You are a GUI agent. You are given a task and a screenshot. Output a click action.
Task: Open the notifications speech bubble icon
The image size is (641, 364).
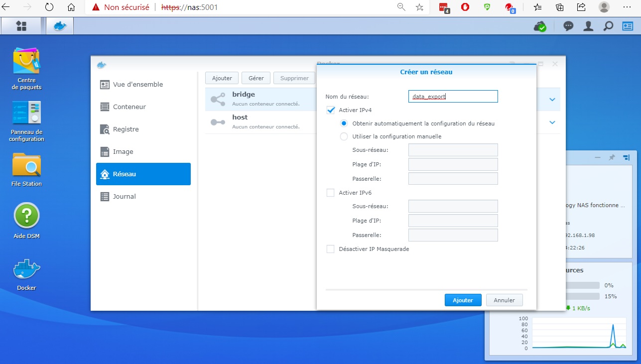pyautogui.click(x=568, y=26)
